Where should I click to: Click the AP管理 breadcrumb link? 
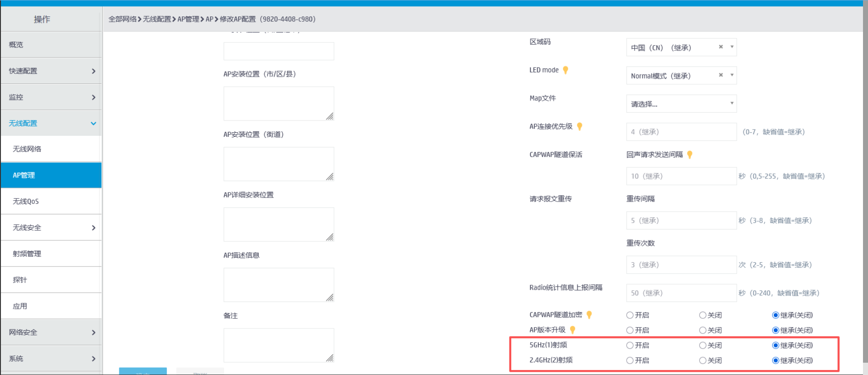pyautogui.click(x=188, y=19)
